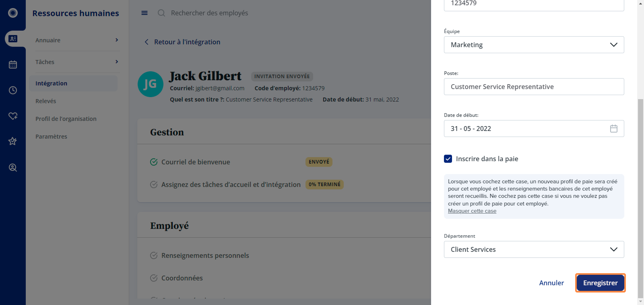The image size is (644, 305).
Task: Toggle the hamburger menu icon
Action: (144, 13)
